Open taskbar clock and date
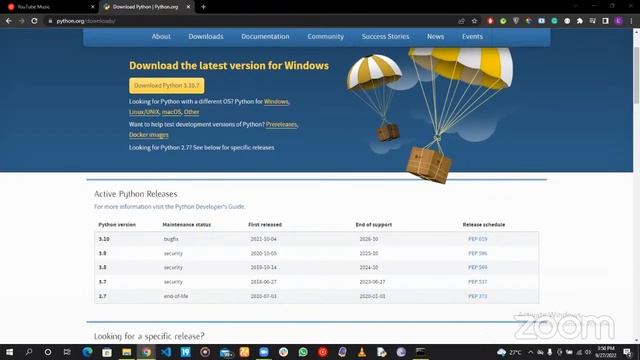Screen dimensions: 640x360 tap(606, 352)
